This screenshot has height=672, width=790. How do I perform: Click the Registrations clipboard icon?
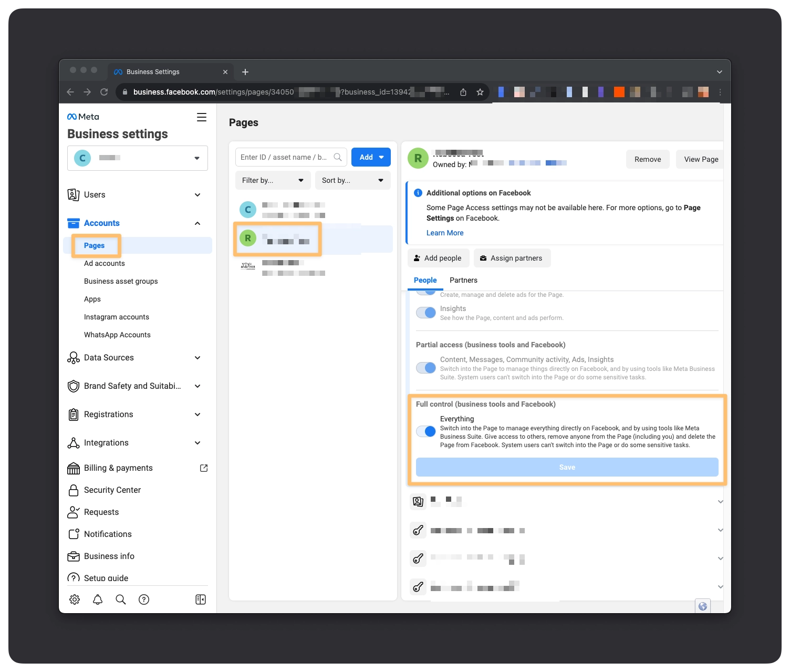click(x=74, y=415)
